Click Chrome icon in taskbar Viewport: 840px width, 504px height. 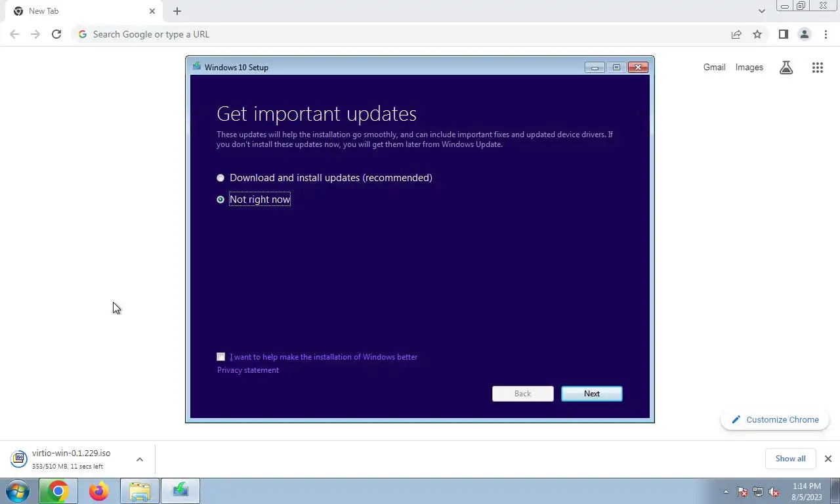(x=58, y=491)
